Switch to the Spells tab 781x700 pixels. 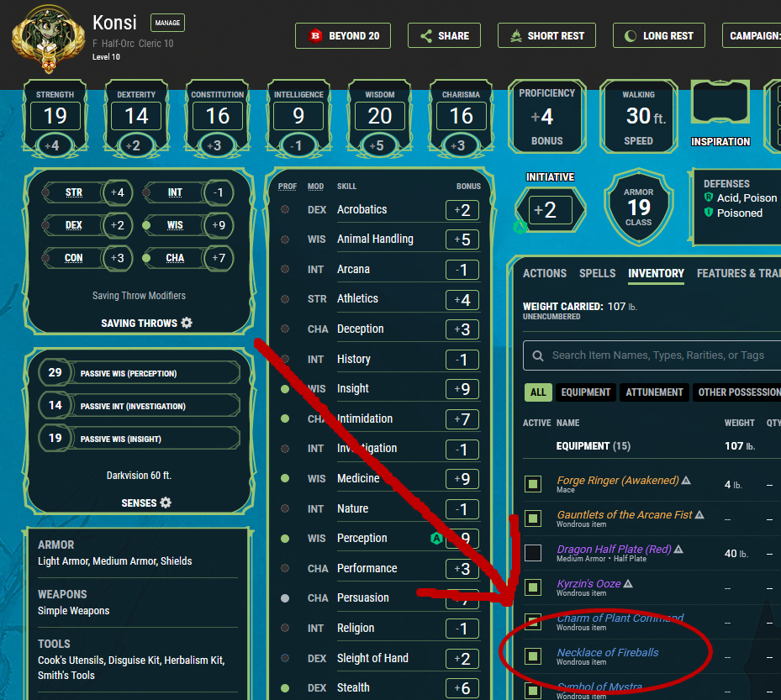point(596,273)
